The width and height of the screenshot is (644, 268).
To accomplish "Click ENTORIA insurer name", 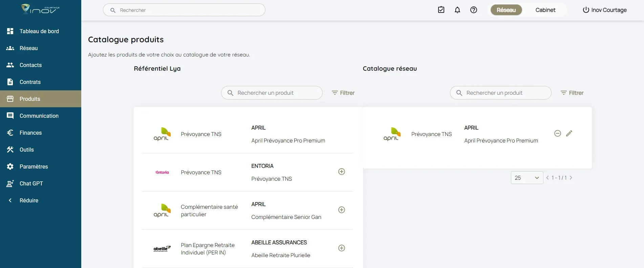I will tap(262, 166).
